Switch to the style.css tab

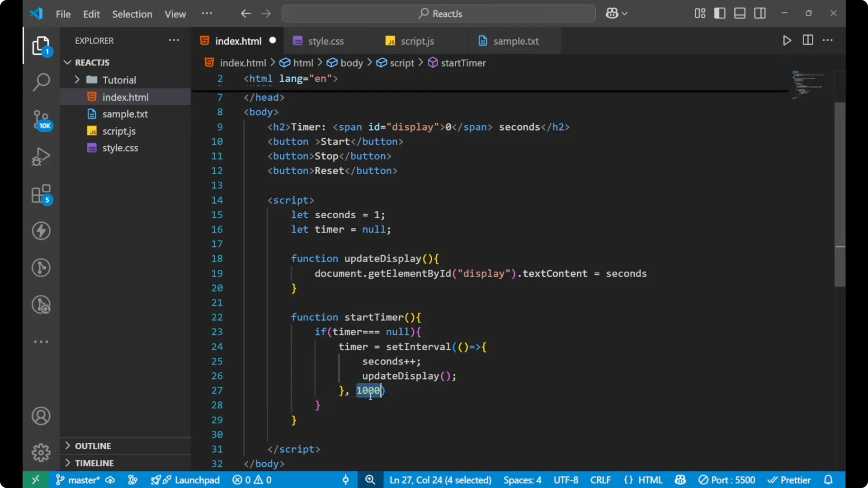[x=326, y=41]
